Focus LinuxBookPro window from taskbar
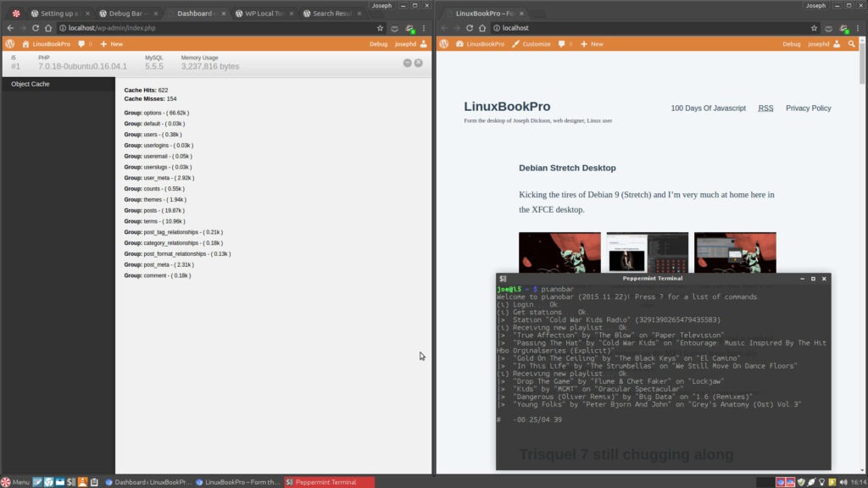 coord(238,482)
